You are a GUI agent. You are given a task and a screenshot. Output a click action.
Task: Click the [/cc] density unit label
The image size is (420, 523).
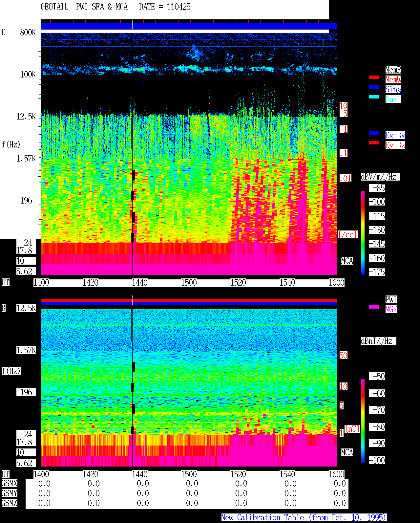pyautogui.click(x=347, y=234)
